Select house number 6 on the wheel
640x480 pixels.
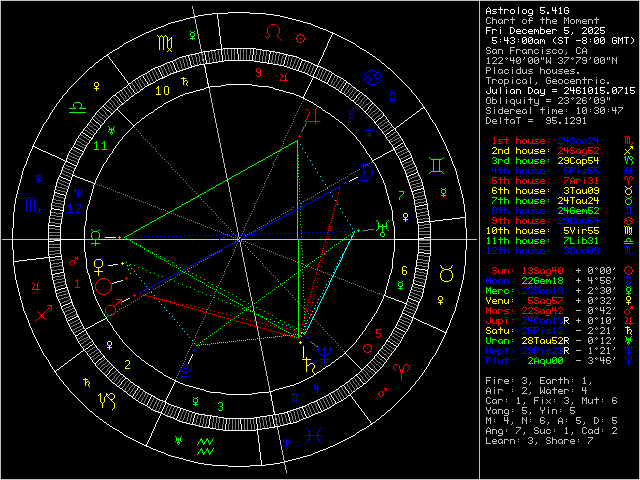[x=404, y=271]
